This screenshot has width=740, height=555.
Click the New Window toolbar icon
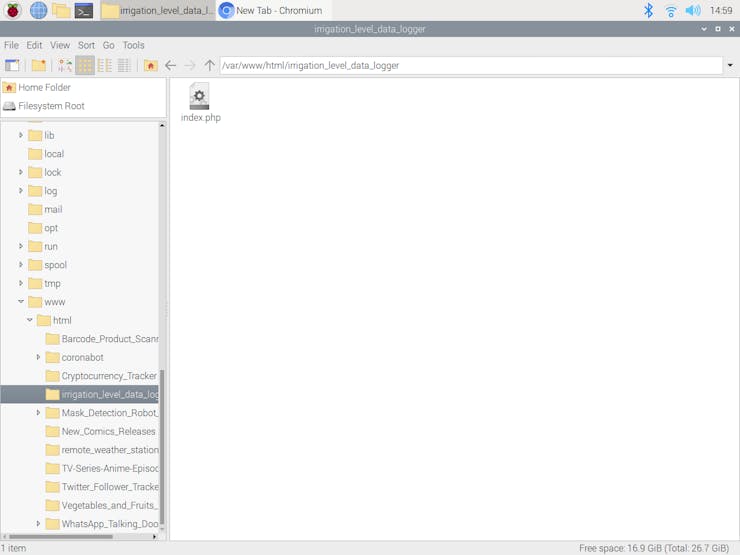12,66
